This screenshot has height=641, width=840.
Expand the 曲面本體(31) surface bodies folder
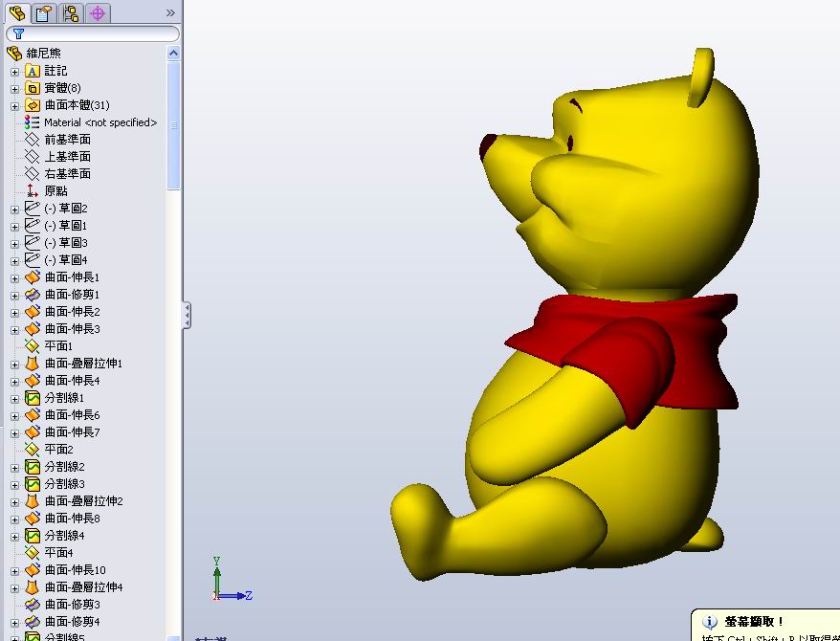(15, 106)
